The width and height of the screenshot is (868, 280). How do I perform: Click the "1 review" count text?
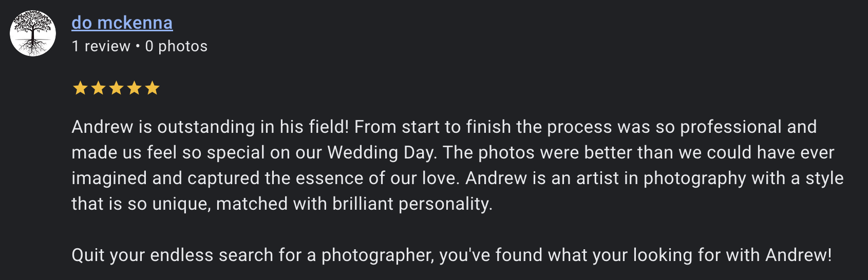101,46
